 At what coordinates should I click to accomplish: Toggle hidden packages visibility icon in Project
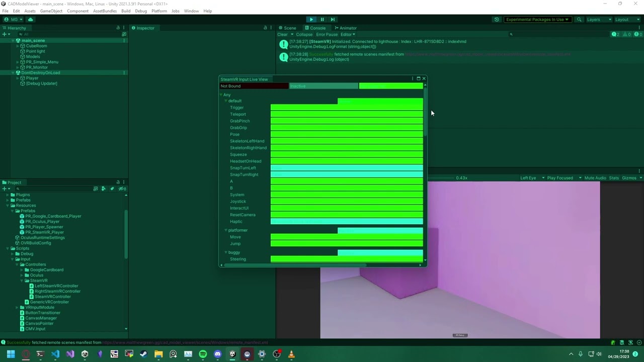click(x=122, y=189)
